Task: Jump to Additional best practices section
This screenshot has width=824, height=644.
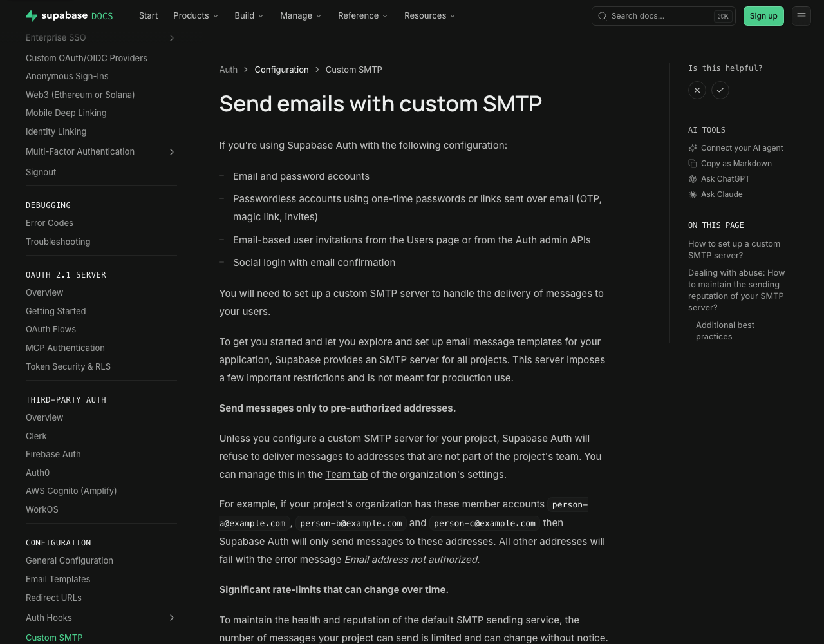Action: 725,331
